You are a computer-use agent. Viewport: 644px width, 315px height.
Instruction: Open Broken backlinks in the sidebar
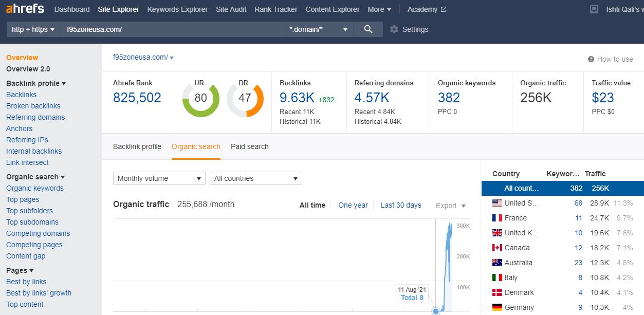click(x=33, y=106)
